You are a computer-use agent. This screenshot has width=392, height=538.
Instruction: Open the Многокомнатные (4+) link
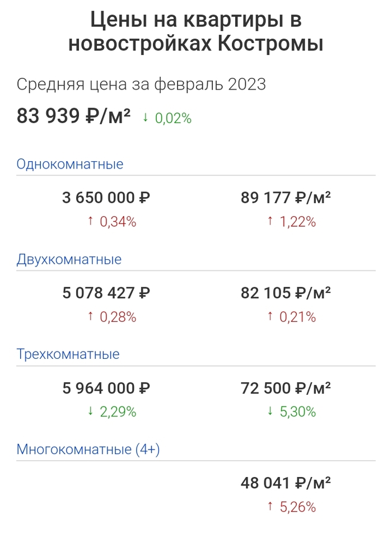click(x=88, y=450)
